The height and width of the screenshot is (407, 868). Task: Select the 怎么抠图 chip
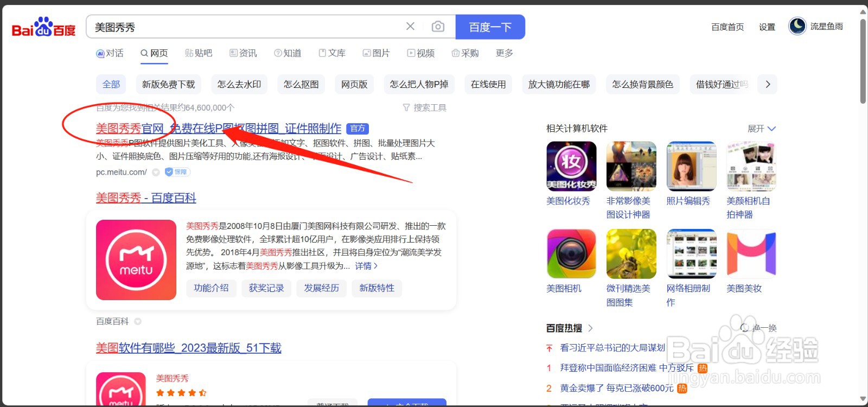[301, 84]
